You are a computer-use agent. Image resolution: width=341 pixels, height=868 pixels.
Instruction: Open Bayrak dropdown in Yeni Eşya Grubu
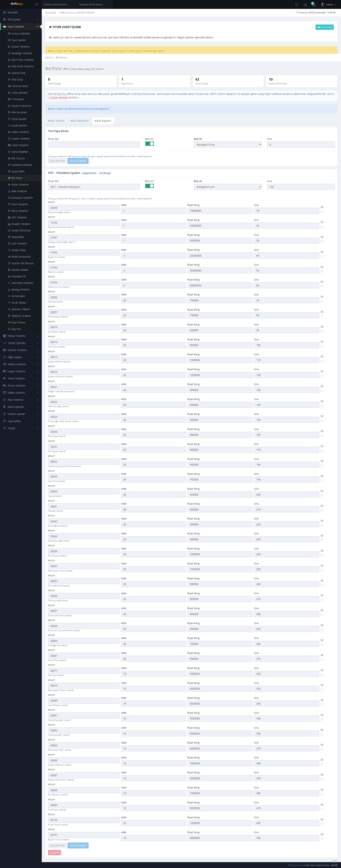tap(228, 145)
